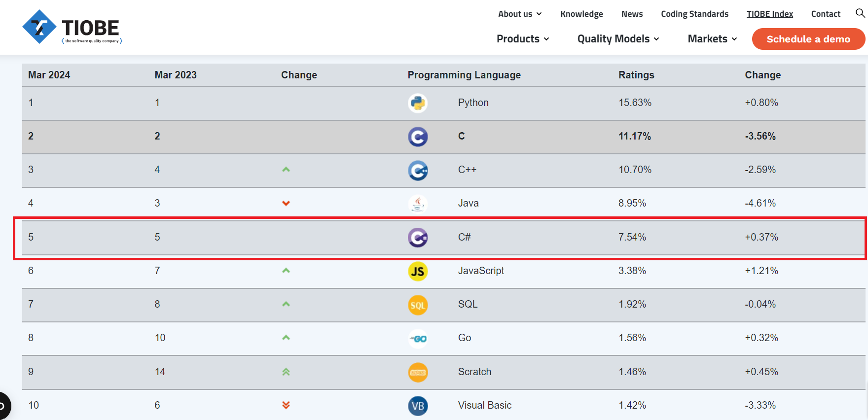Click the -0.04% change value
This screenshot has width=868, height=420.
pos(760,304)
